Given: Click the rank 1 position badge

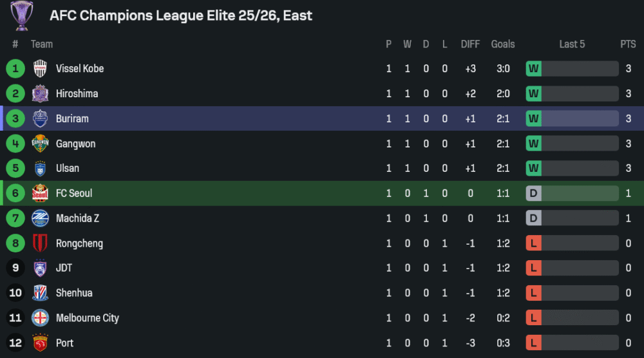Looking at the screenshot, I should click(x=15, y=68).
